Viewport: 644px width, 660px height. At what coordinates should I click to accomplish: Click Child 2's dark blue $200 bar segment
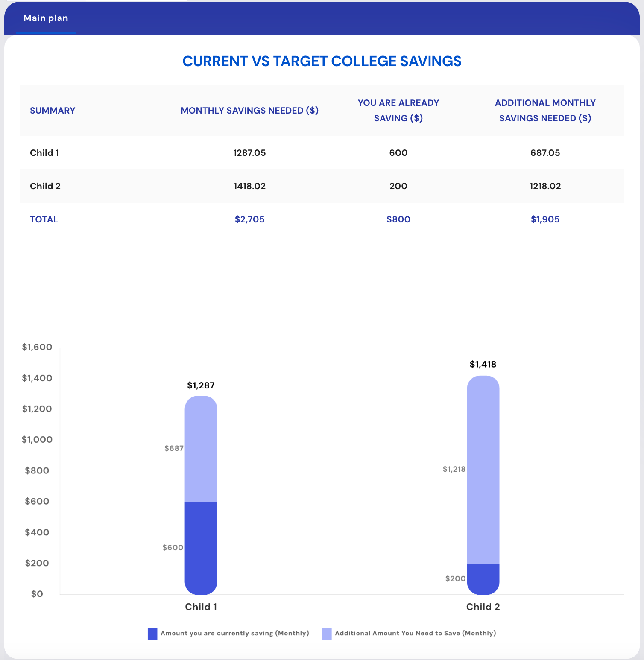pyautogui.click(x=483, y=578)
